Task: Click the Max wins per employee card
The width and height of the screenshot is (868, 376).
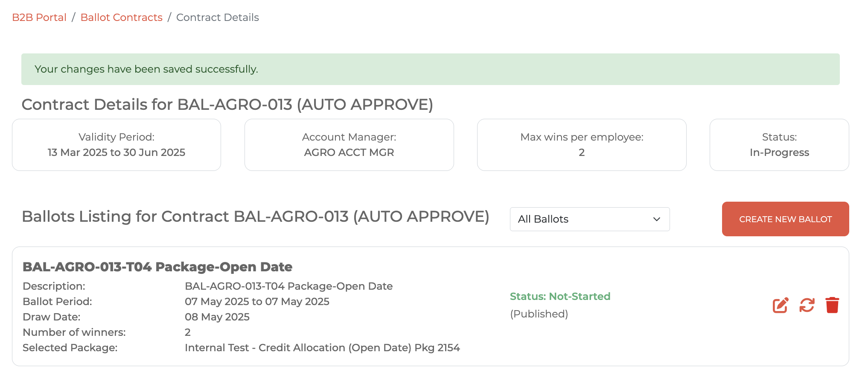Action: 581,145
